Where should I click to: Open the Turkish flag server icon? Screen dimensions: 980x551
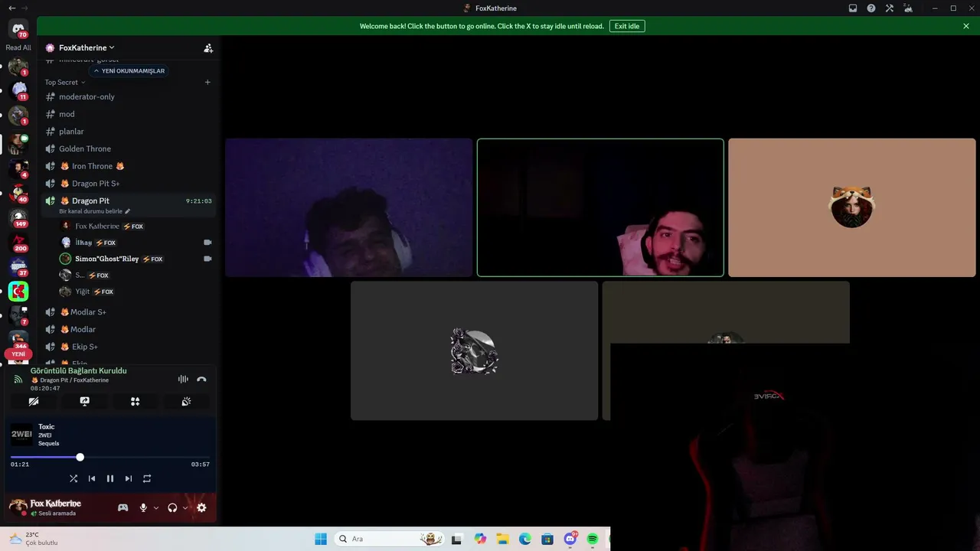point(18,292)
